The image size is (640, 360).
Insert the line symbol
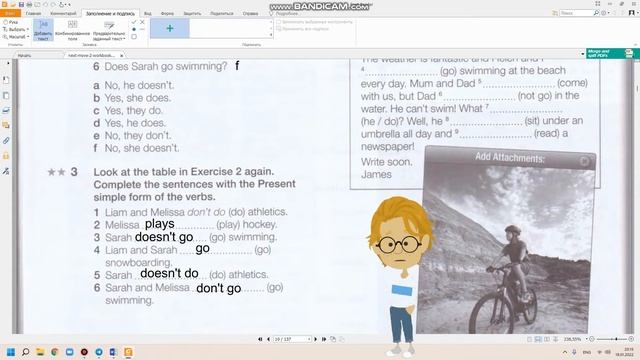(142, 29)
